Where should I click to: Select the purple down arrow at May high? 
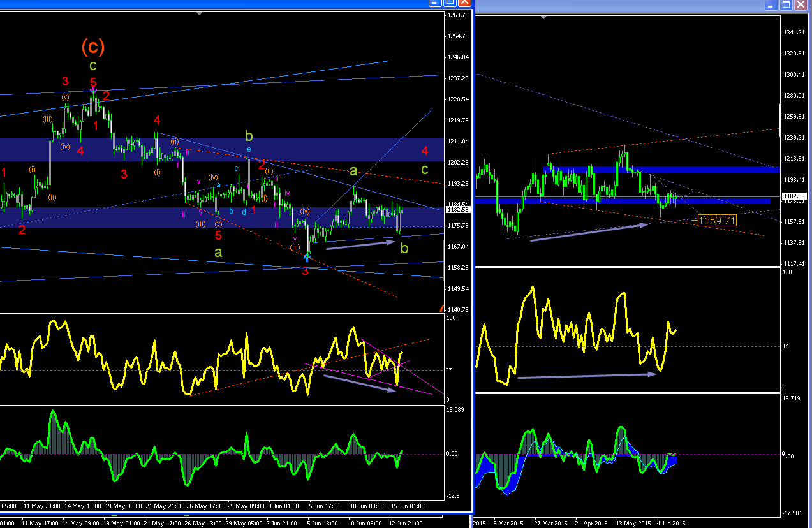93,91
